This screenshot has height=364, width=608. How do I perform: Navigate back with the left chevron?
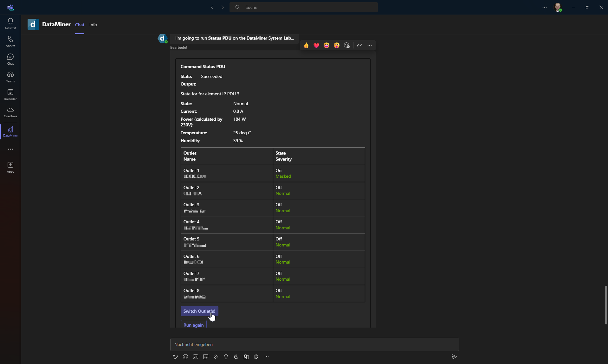(x=212, y=7)
